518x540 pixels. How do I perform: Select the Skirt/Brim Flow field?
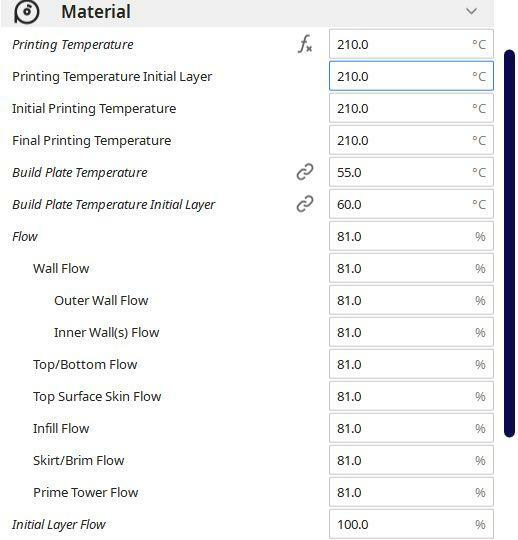411,460
